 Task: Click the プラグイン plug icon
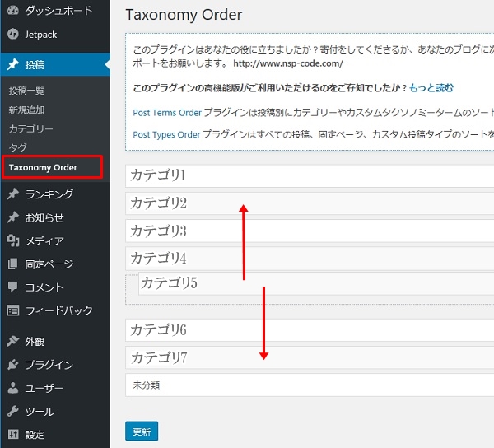tap(13, 365)
